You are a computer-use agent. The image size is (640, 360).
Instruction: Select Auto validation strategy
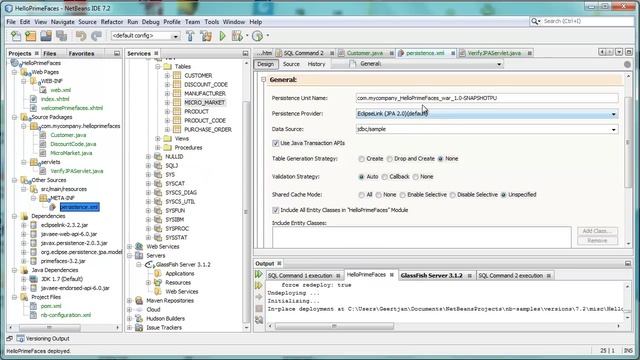tap(361, 177)
